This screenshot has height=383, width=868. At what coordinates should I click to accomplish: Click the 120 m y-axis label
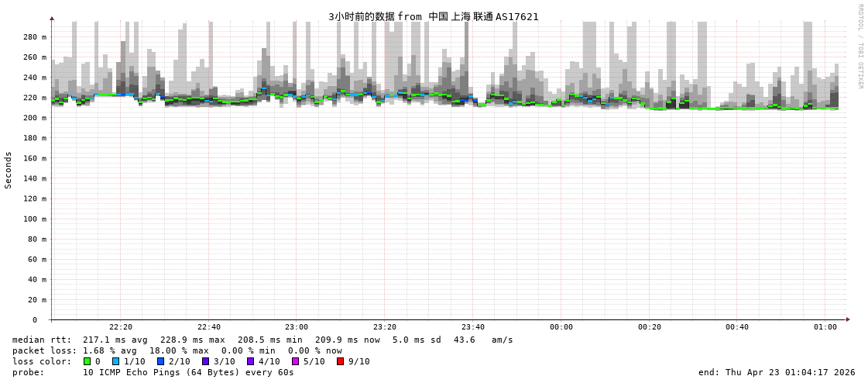(35, 198)
